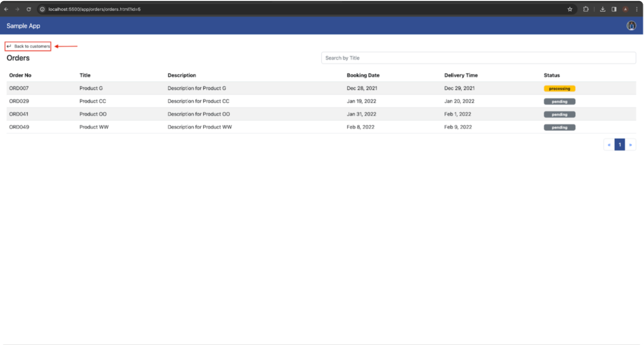This screenshot has height=345, width=644.
Task: Click the browser back arrow icon
Action: tap(6, 9)
